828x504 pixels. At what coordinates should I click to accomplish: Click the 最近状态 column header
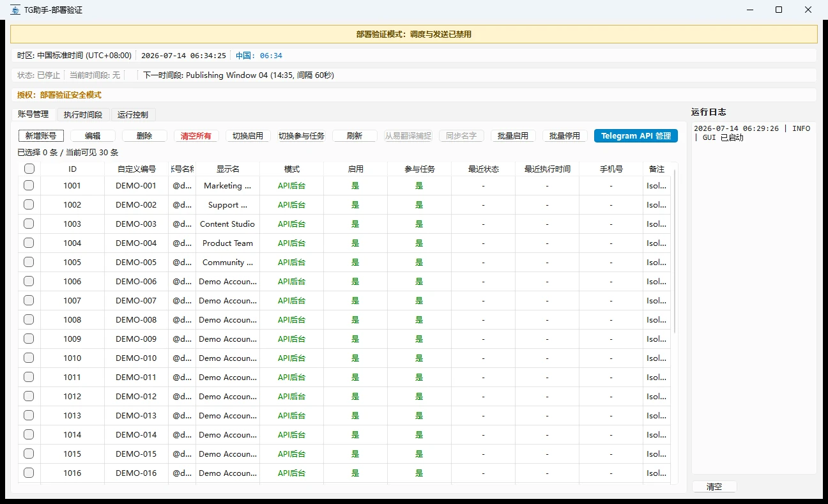[x=484, y=169]
